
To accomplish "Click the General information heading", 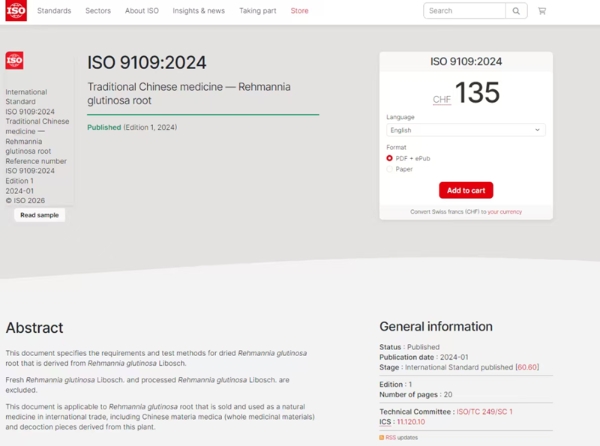I will (x=436, y=326).
